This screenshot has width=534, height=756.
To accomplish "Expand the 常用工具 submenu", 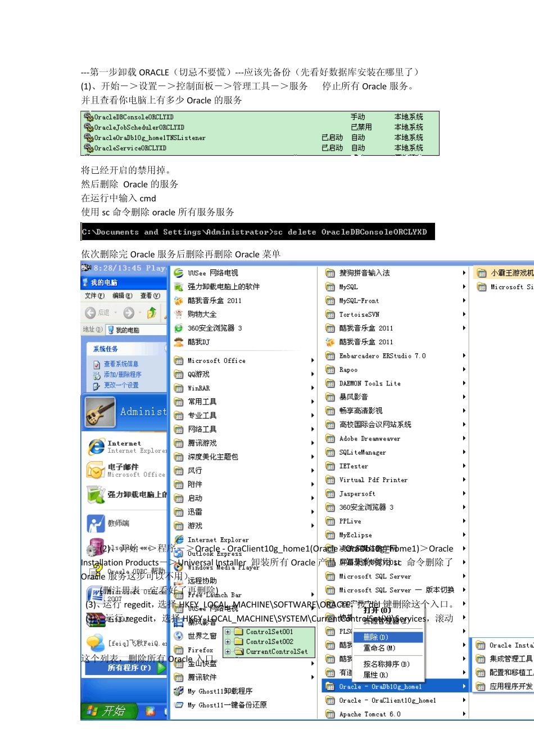I will click(x=313, y=402).
